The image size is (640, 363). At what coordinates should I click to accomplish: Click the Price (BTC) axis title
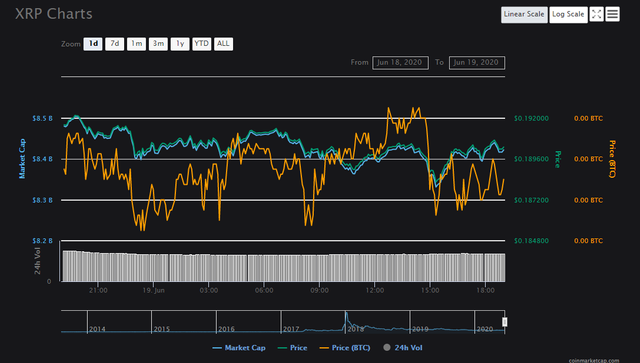click(612, 159)
